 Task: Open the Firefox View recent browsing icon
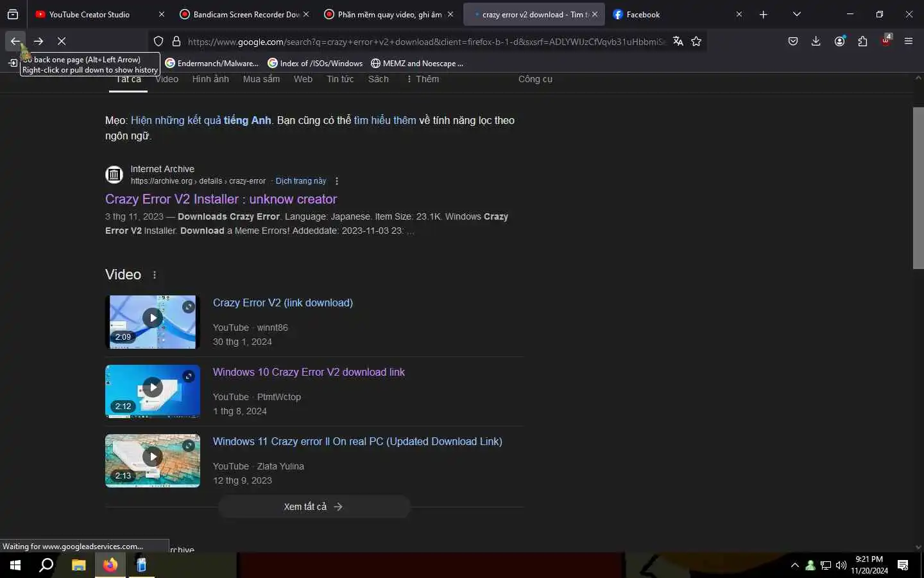point(13,14)
